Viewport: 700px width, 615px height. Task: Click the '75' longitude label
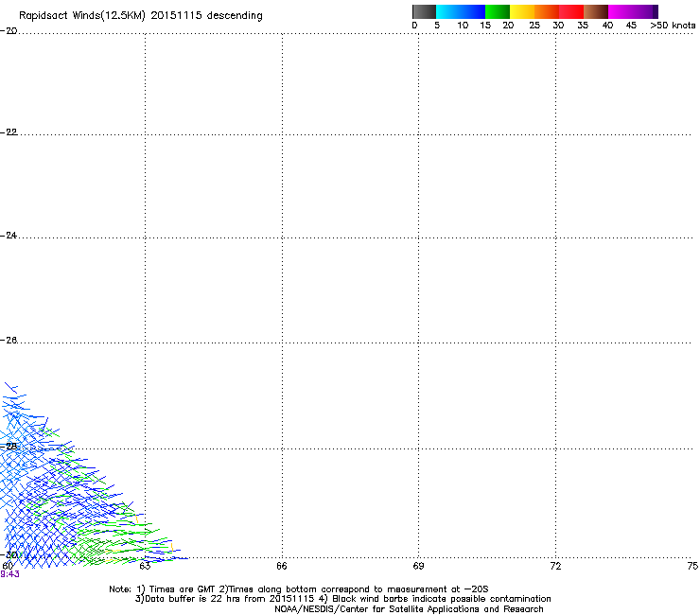point(692,567)
